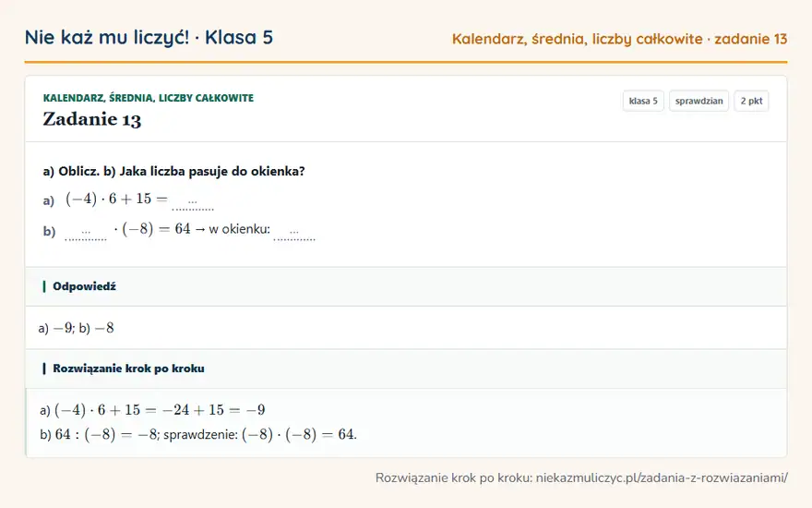Screen dimensions: 812x508
Task: Click the 'Zadanie 13' task title
Action: tap(91, 119)
